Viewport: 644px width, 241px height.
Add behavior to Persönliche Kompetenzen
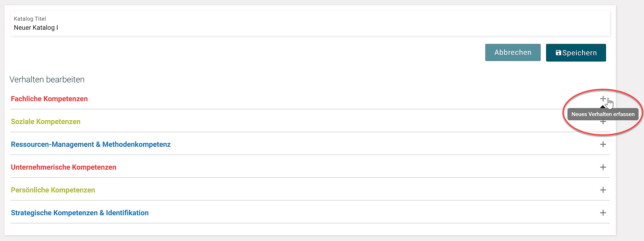point(603,190)
